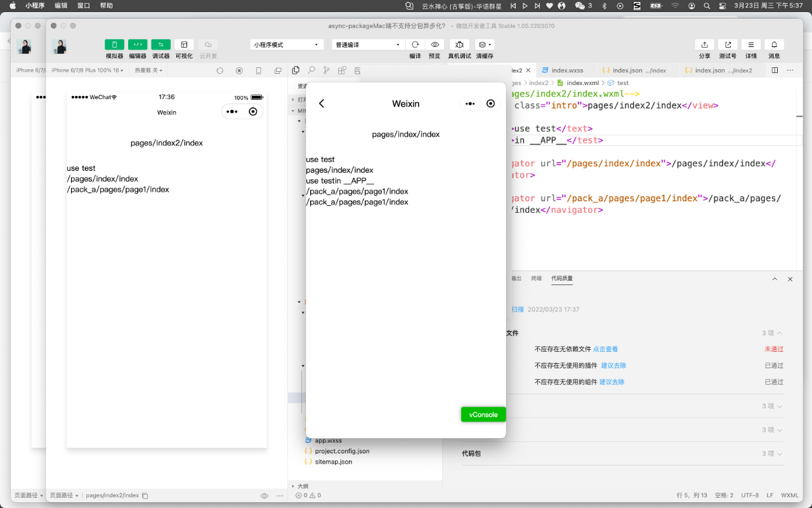Open the simulator capsule three-dot menu

pos(232,112)
